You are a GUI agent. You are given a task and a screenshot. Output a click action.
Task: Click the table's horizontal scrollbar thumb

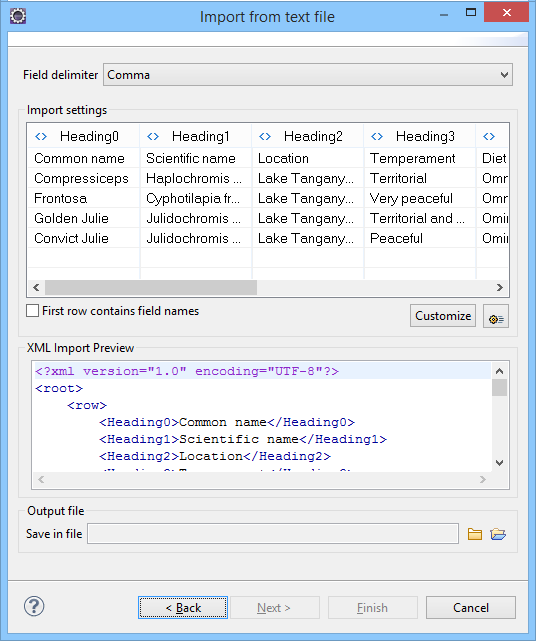click(x=151, y=287)
